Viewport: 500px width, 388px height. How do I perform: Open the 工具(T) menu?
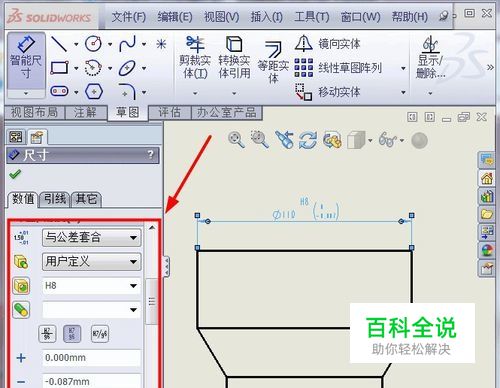tap(312, 16)
